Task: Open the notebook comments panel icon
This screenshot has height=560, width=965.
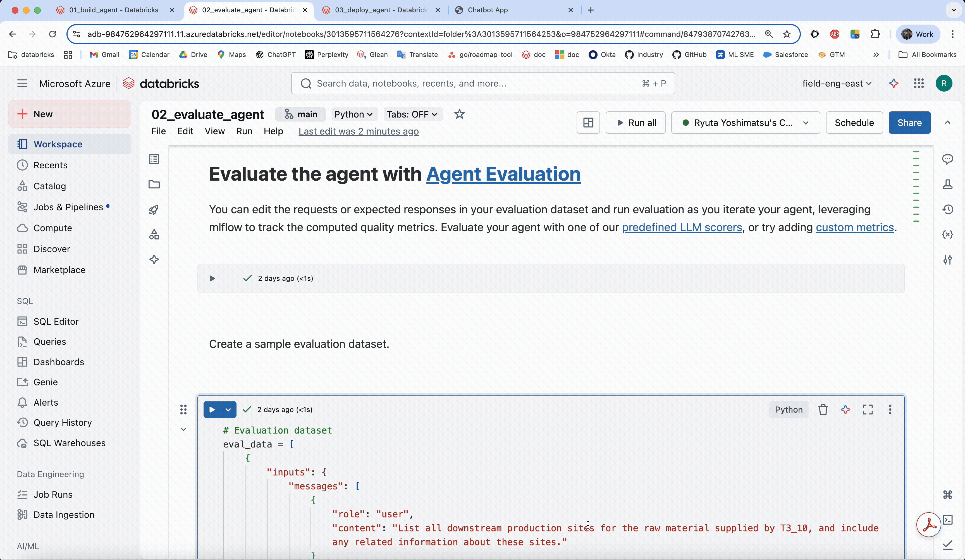Action: point(947,159)
